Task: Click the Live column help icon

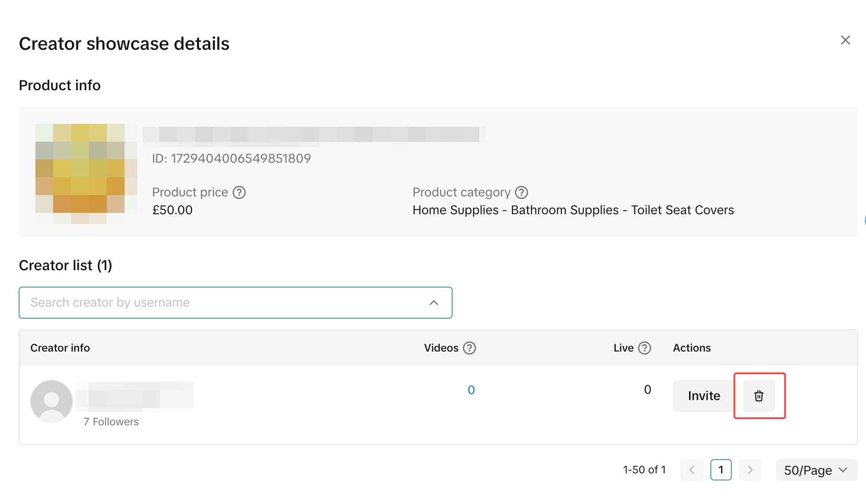Action: tap(644, 348)
